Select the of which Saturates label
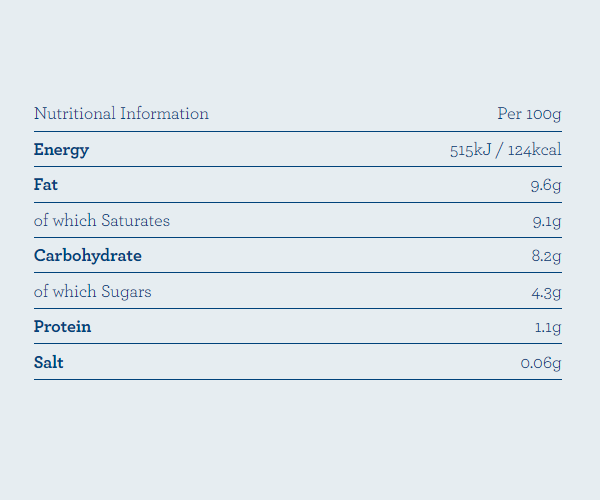 [102, 221]
